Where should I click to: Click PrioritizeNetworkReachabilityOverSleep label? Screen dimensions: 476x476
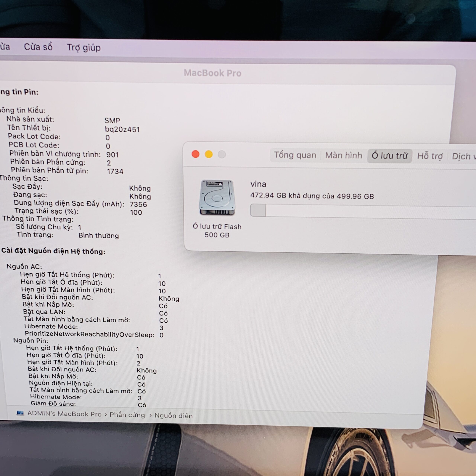(90, 334)
